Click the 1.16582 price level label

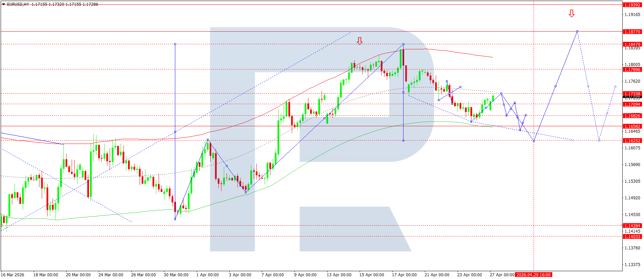click(632, 126)
